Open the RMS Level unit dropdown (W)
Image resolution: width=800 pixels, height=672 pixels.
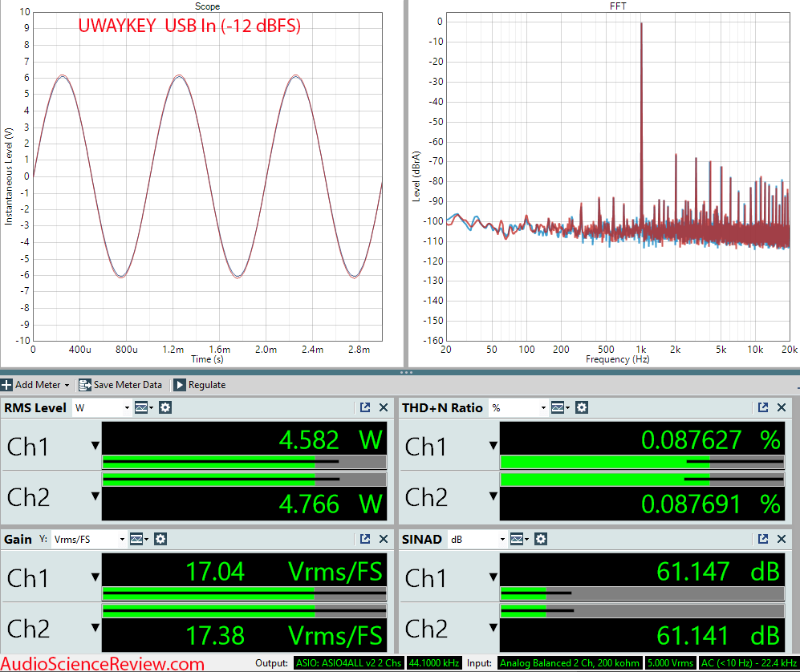click(x=102, y=408)
